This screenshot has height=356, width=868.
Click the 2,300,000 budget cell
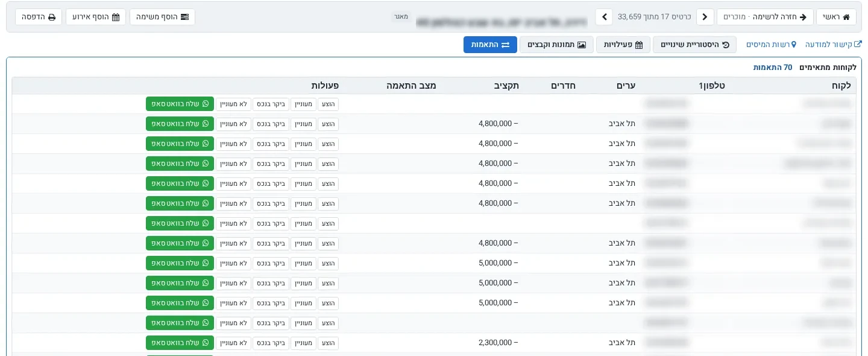point(498,343)
